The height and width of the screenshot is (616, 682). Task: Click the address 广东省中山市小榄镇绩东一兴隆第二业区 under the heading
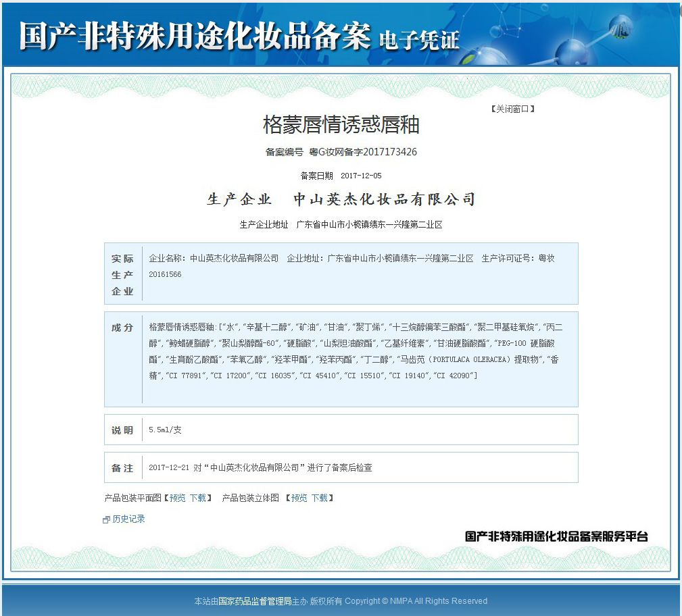tap(369, 224)
